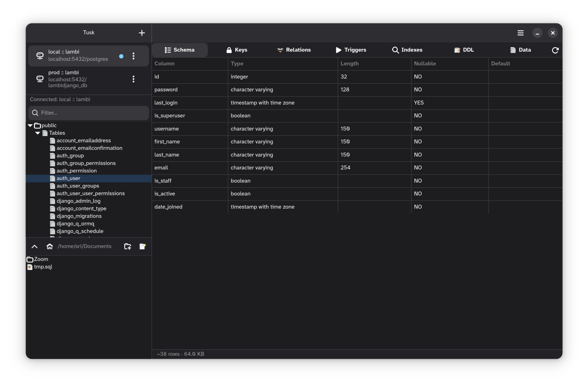Refresh the auth_user schema view

coord(555,50)
